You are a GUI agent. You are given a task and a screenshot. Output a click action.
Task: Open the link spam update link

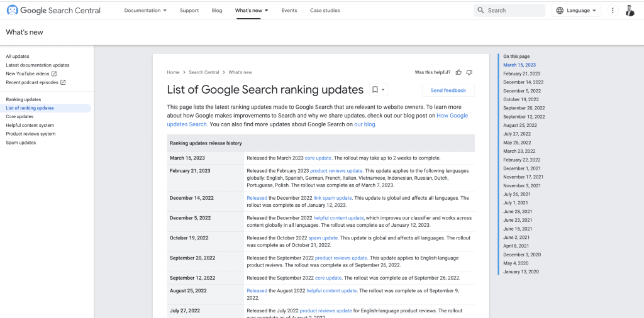tap(333, 198)
